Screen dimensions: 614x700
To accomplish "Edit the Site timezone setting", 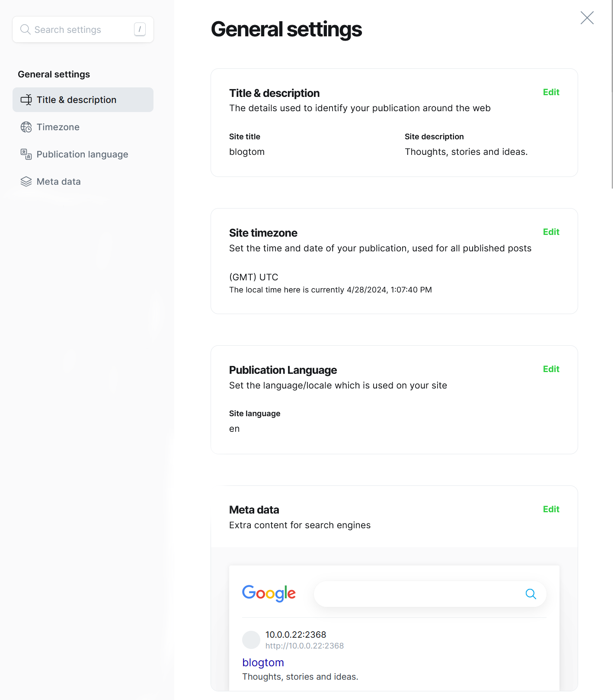I will coord(551,232).
